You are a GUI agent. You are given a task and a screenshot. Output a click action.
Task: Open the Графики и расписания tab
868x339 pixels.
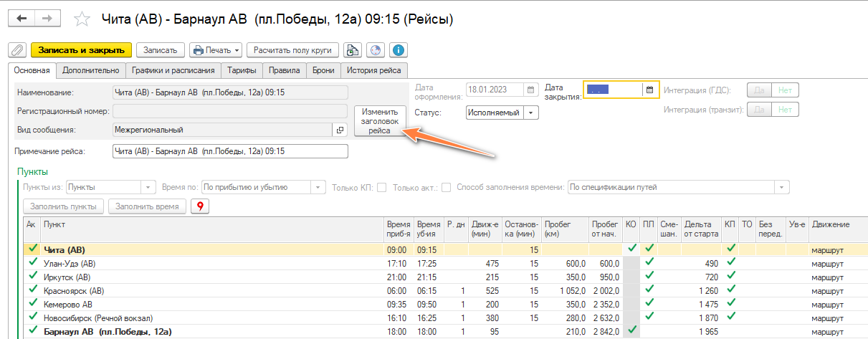click(173, 70)
